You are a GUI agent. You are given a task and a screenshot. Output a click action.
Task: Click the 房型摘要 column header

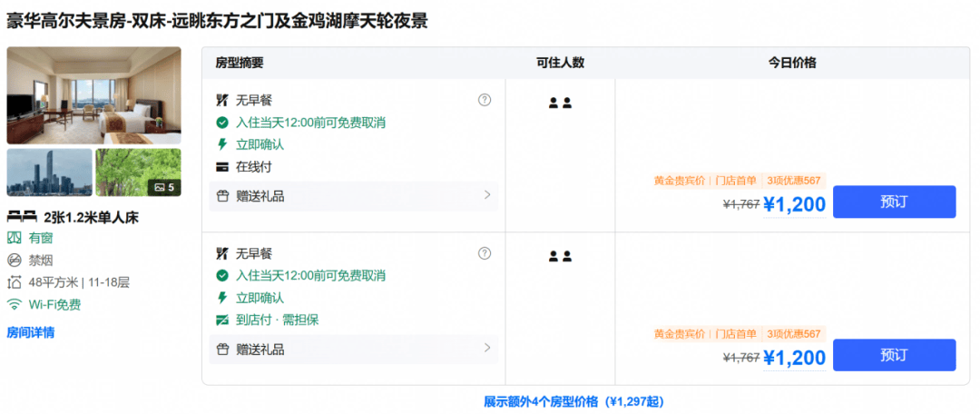(240, 63)
